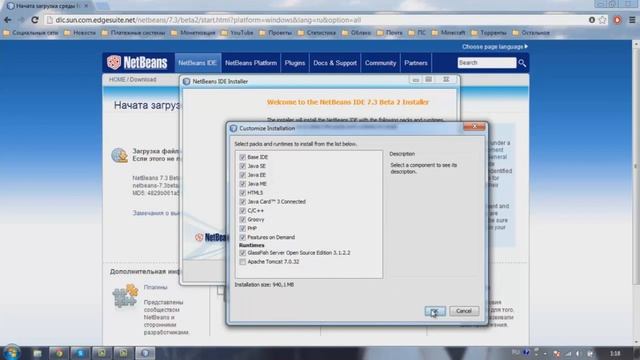
Task: Click Cancel in Customize Installation dialog
Action: click(x=464, y=311)
